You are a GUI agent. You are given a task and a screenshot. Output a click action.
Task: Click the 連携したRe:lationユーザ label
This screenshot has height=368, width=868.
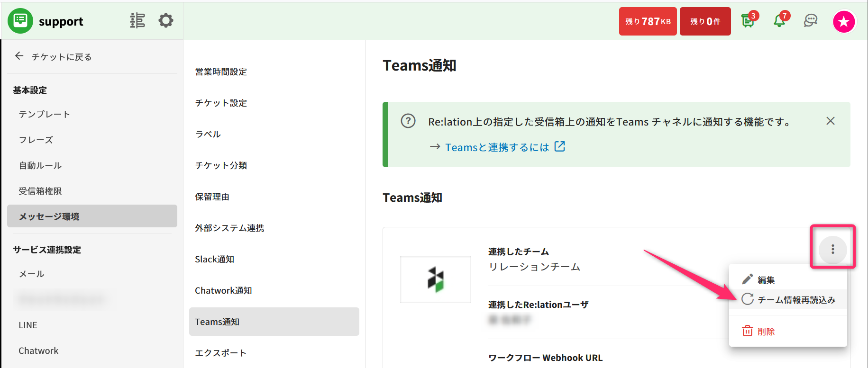point(539,305)
